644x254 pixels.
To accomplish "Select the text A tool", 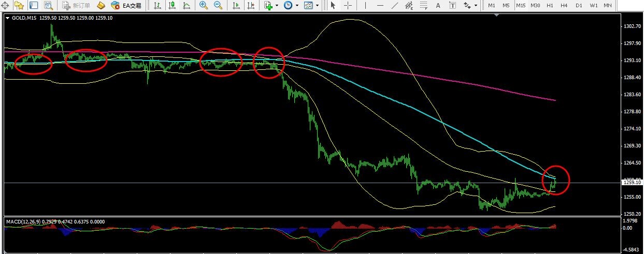I will [438, 6].
